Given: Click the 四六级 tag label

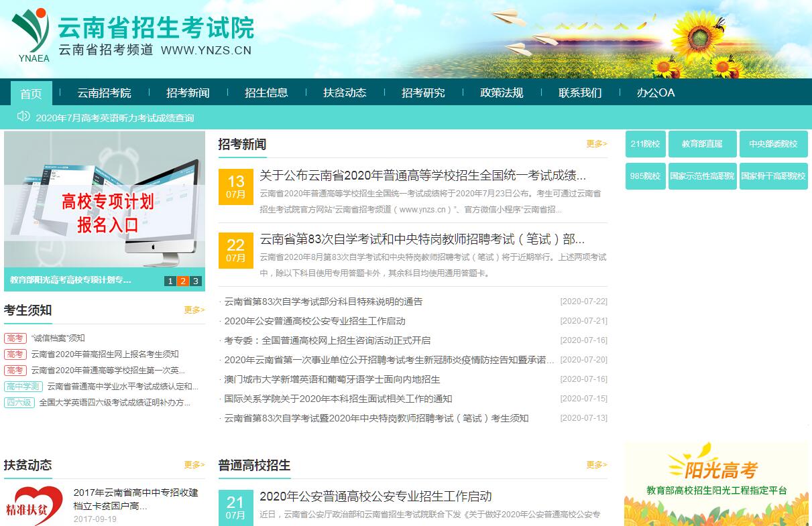Looking at the screenshot, I should click(x=19, y=403).
